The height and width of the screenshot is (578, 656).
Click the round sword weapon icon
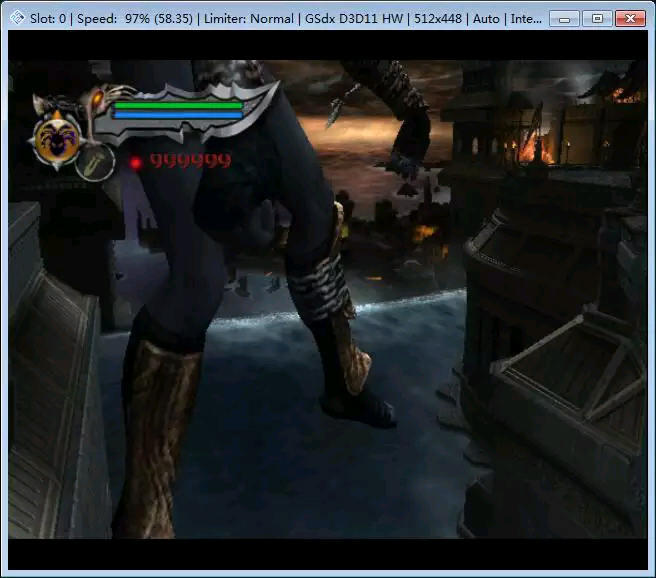[x=95, y=163]
